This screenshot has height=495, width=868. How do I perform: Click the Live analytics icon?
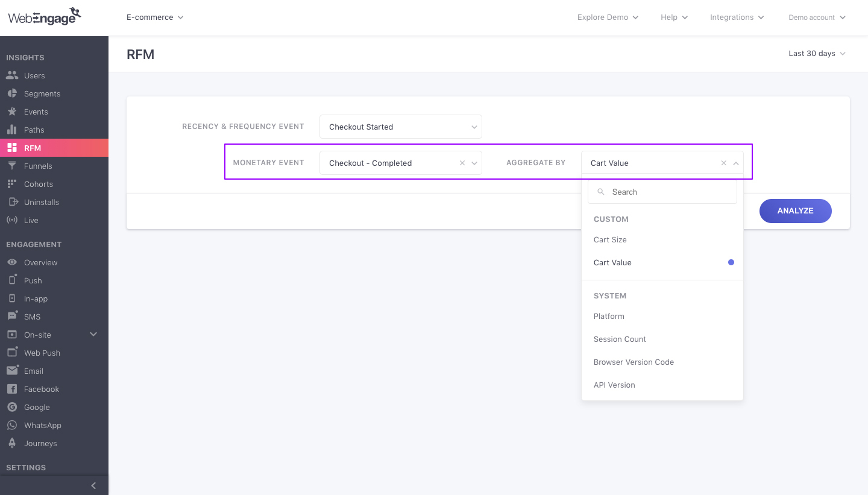(x=13, y=220)
